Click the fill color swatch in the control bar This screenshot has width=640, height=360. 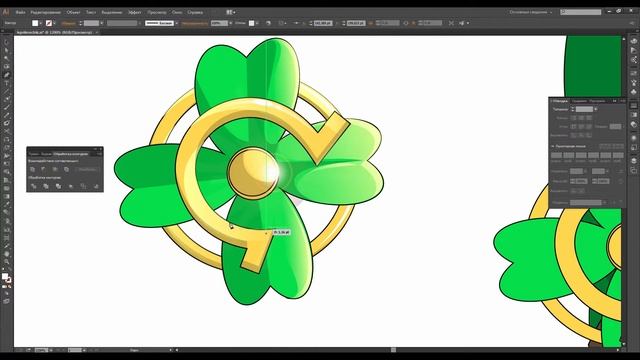[35, 23]
